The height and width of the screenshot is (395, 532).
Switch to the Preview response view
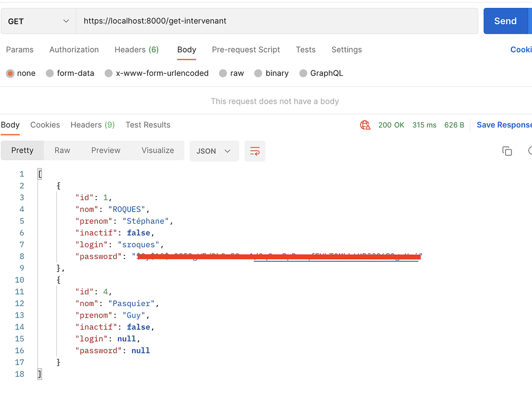105,150
